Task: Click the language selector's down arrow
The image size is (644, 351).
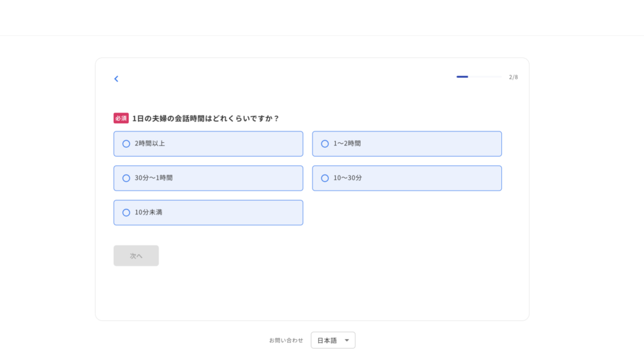Action: (x=347, y=340)
